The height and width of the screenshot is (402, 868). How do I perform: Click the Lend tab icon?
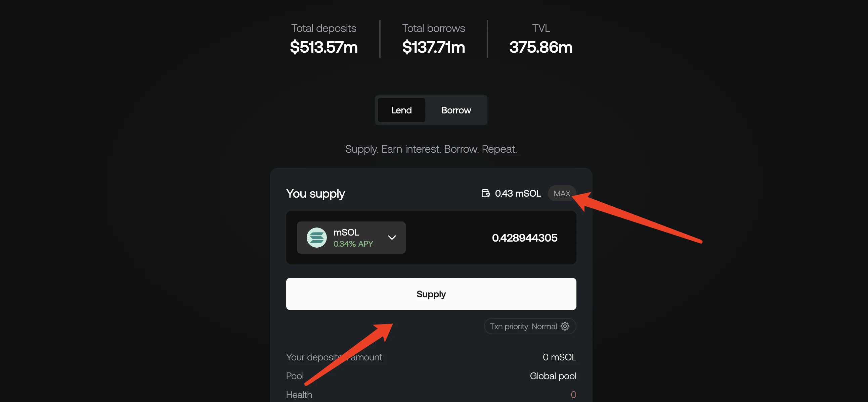tap(401, 109)
